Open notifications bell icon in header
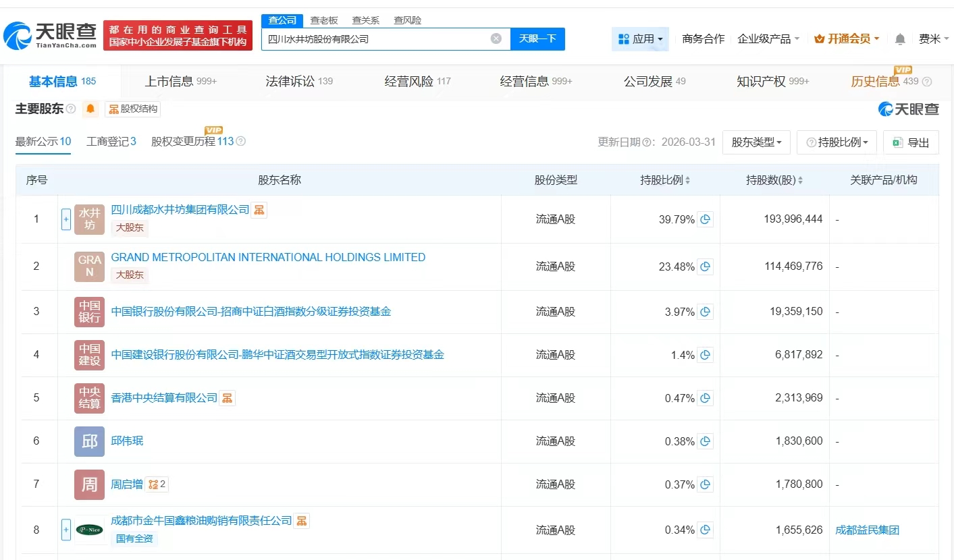This screenshot has height=560, width=954. 900,39
